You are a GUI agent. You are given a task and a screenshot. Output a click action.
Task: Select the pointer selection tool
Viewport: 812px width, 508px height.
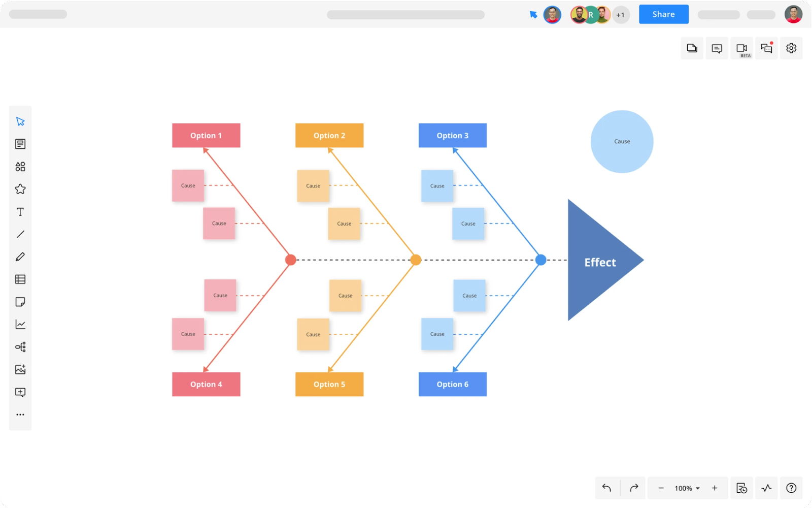tap(20, 121)
